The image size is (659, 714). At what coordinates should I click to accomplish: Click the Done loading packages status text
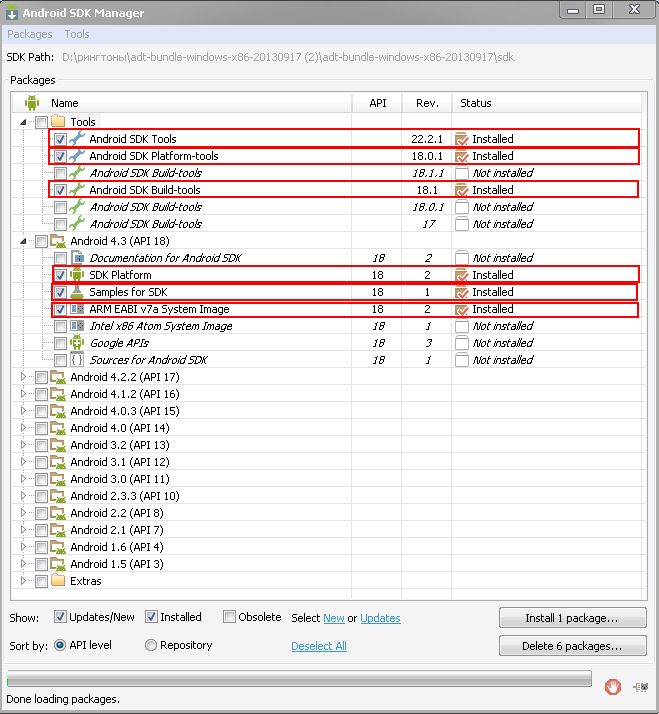click(x=63, y=699)
